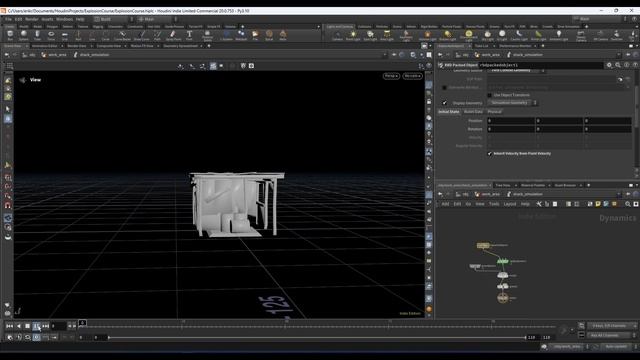Screen dimensions: 640x360
Task: Select the Grid shelf tool
Action: [x=64, y=36]
